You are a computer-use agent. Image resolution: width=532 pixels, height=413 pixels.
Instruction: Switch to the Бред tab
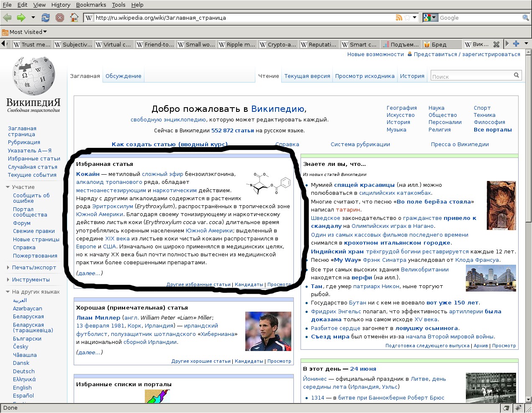tap(442, 44)
